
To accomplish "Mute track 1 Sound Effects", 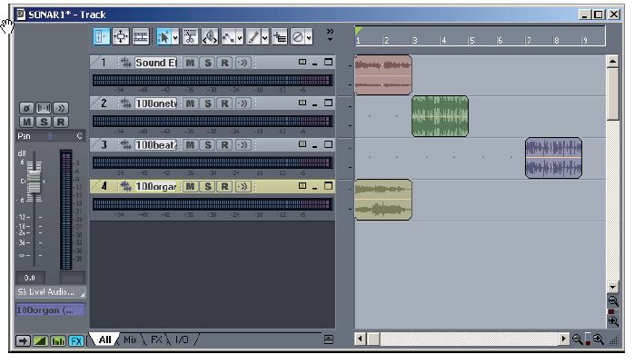I will pos(190,63).
